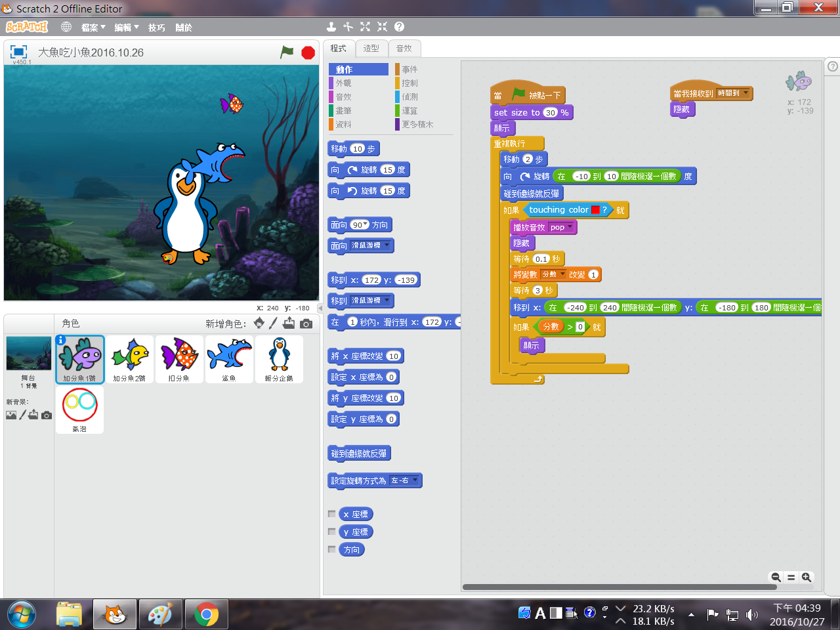Zoom in the scripts area
This screenshot has height=630, width=840.
[x=807, y=577]
